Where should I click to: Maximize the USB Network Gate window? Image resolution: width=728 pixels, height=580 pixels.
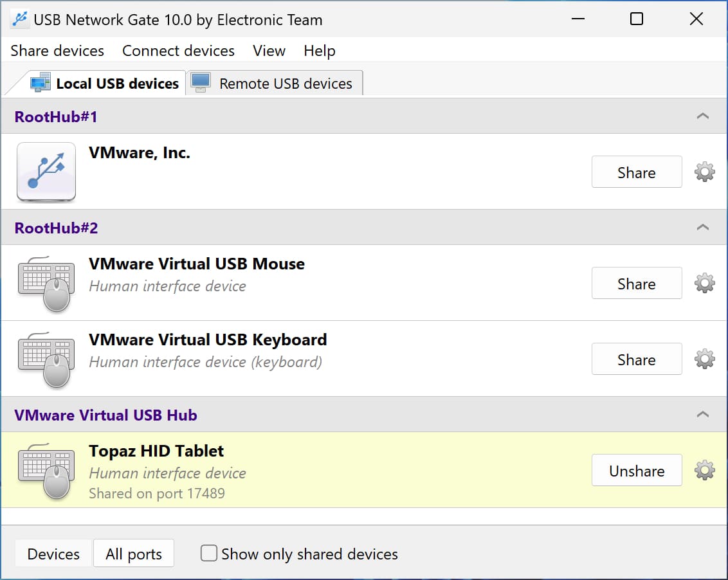[x=637, y=19]
